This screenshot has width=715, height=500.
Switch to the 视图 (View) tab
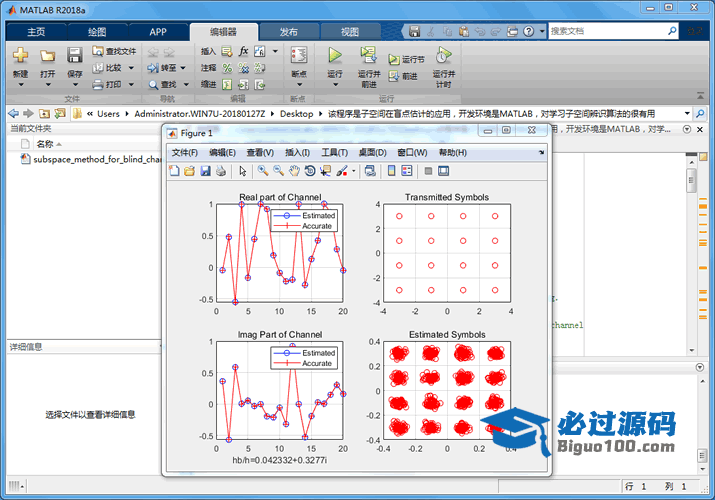(350, 32)
